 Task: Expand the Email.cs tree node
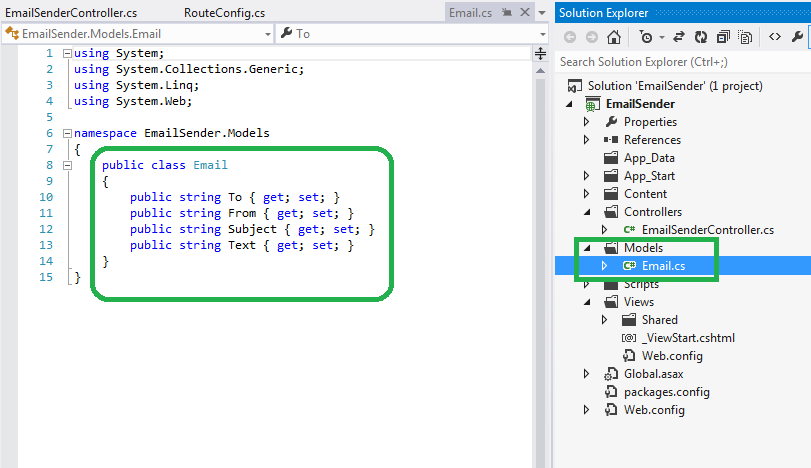pos(605,266)
